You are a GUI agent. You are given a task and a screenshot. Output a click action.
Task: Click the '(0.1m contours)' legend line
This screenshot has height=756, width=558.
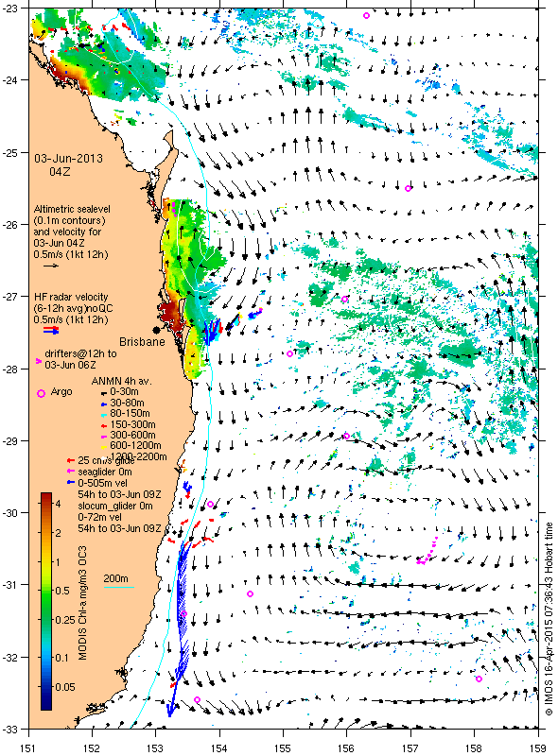pos(69,220)
